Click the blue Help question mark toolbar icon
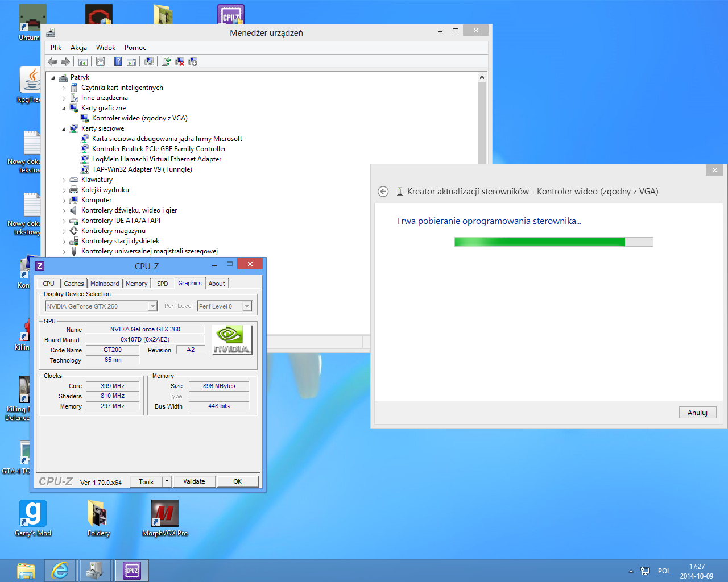The image size is (728, 582). click(x=118, y=61)
